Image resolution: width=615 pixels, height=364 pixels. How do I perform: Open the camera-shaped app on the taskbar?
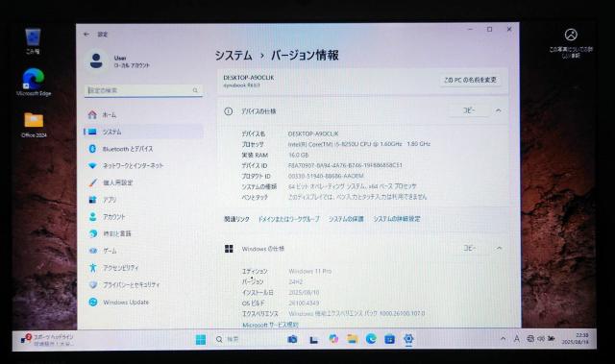[x=292, y=339]
